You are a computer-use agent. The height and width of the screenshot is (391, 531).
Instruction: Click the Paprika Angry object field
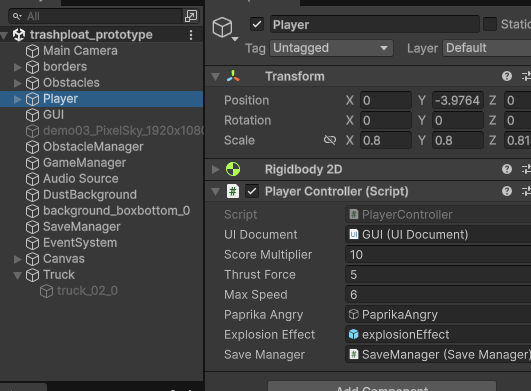[438, 314]
